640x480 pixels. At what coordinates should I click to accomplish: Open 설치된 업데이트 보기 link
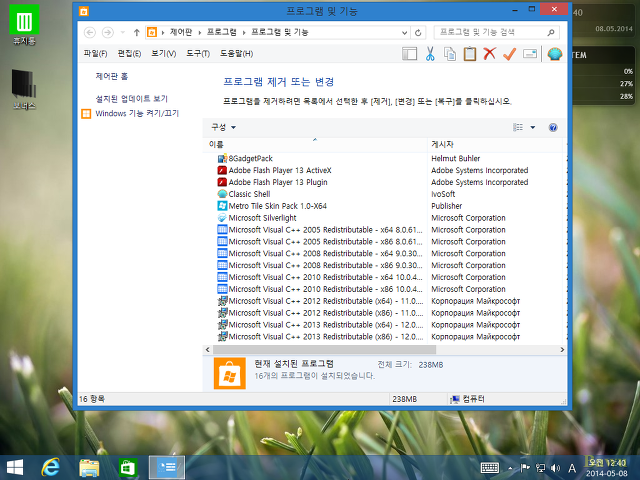tap(131, 99)
